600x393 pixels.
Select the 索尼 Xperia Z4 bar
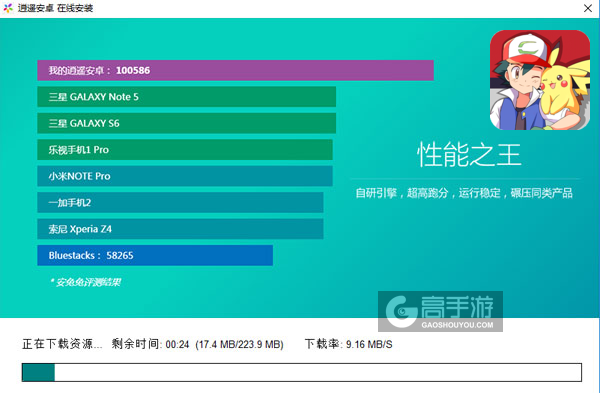coord(180,229)
